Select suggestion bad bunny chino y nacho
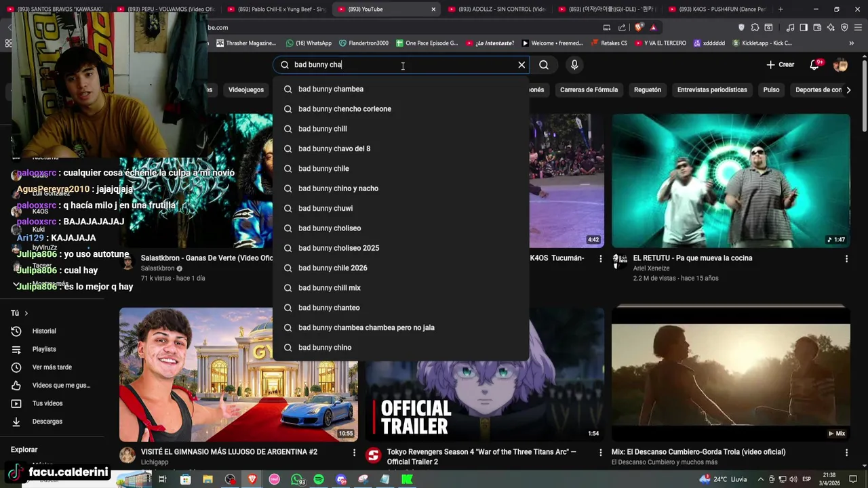 coord(401,188)
